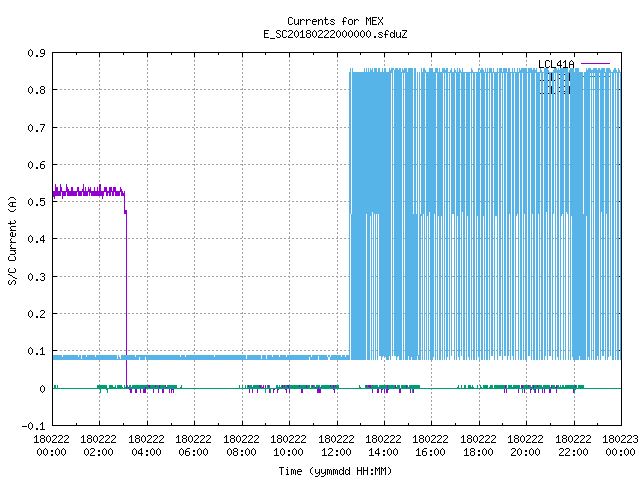
Task: Click the final time label "180223 00:00"
Action: [620, 445]
